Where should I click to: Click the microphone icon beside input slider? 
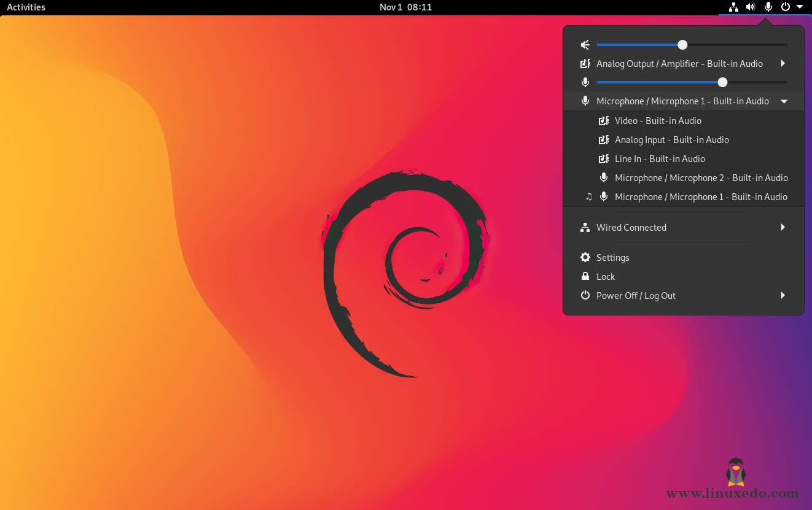[585, 82]
